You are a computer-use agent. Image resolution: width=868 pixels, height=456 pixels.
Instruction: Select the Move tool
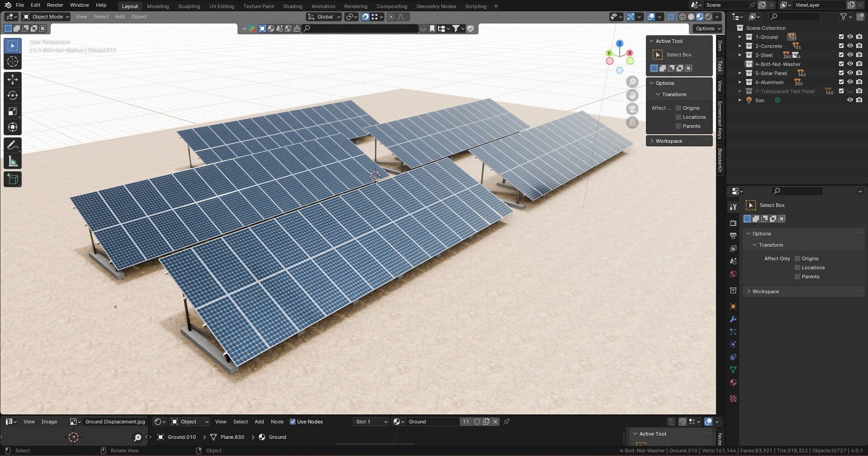point(13,80)
